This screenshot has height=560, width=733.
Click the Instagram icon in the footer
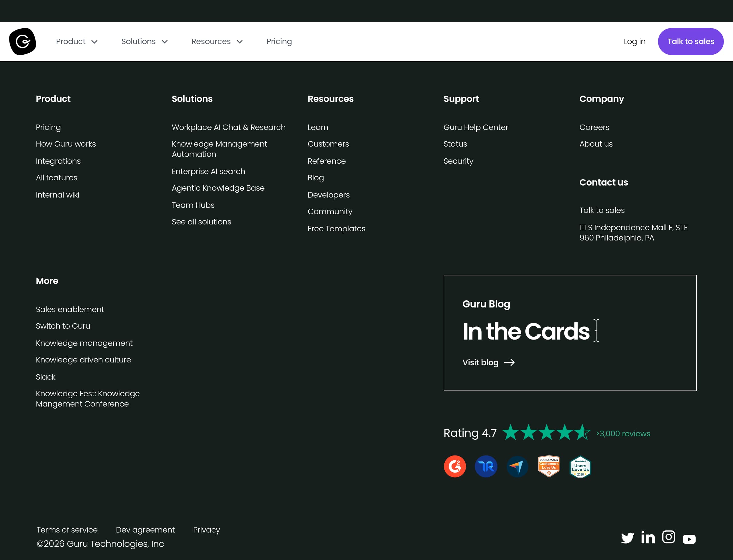669,537
